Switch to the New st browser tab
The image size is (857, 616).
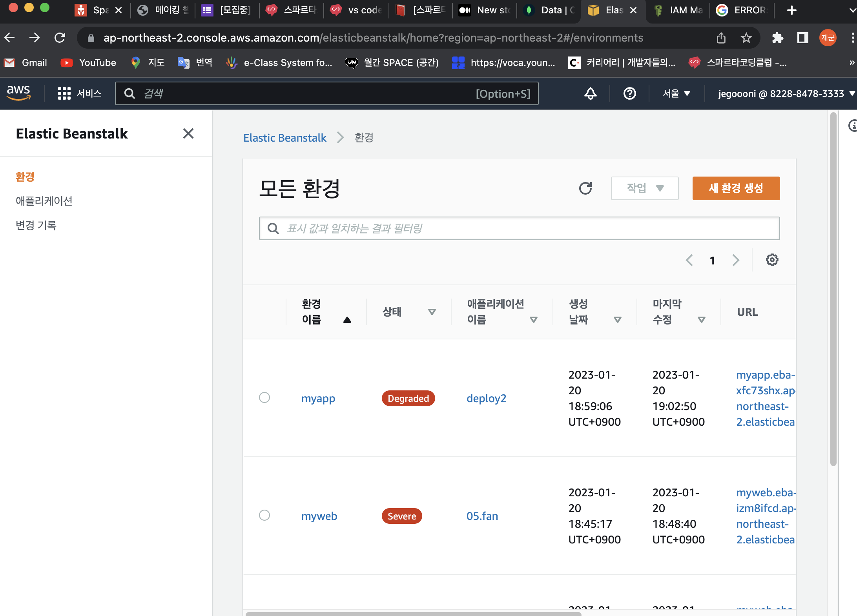485,10
